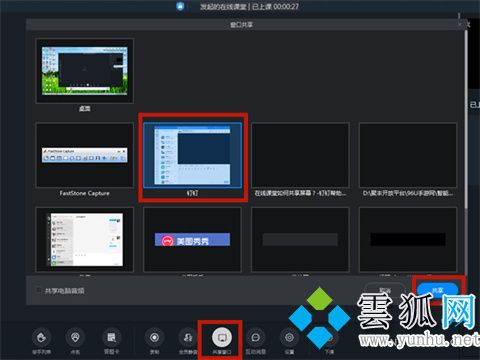The height and width of the screenshot is (360, 480).
Task: Open the answer card (答题卡) tool
Action: click(112, 337)
